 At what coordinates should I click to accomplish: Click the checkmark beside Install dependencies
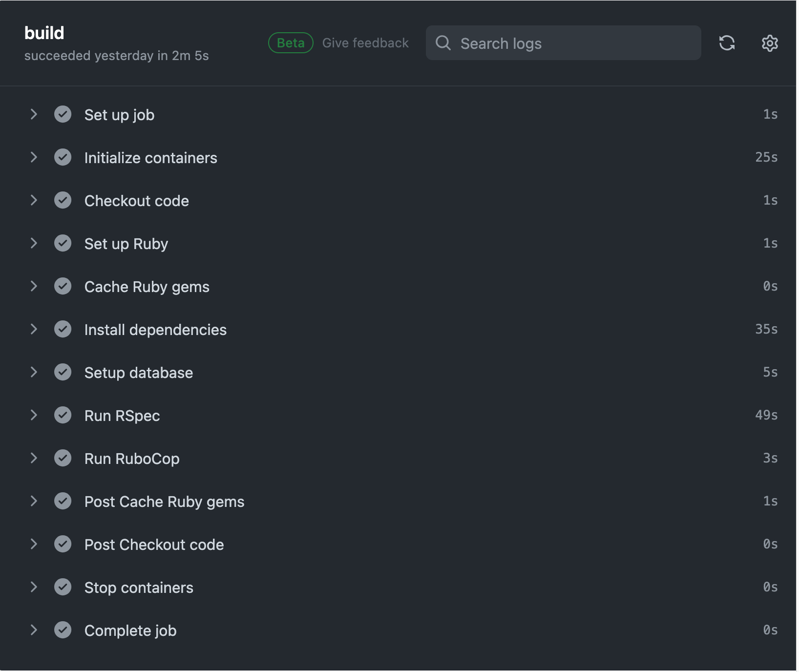pyautogui.click(x=63, y=329)
